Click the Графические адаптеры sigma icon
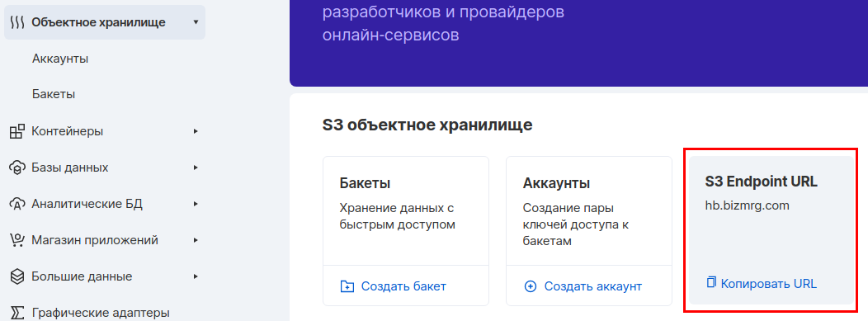The width and height of the screenshot is (868, 321). coord(17,313)
